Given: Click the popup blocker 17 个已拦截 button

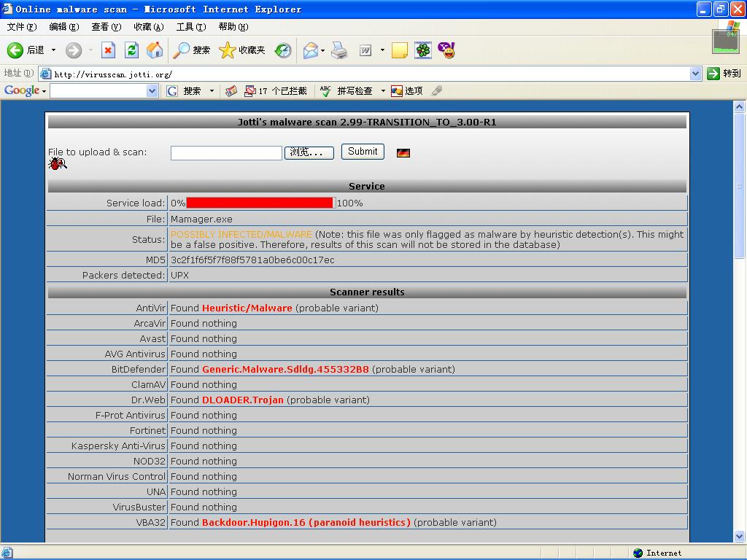Looking at the screenshot, I should click(275, 91).
